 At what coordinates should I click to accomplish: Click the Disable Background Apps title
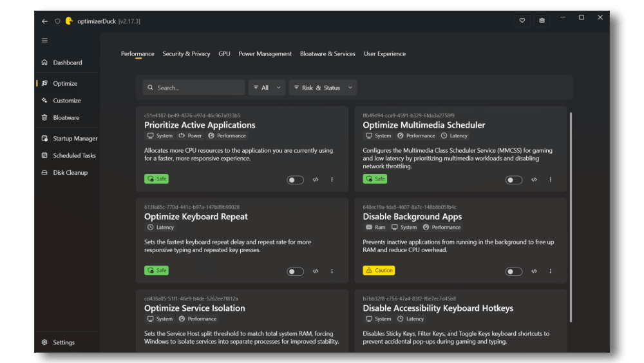tap(412, 217)
